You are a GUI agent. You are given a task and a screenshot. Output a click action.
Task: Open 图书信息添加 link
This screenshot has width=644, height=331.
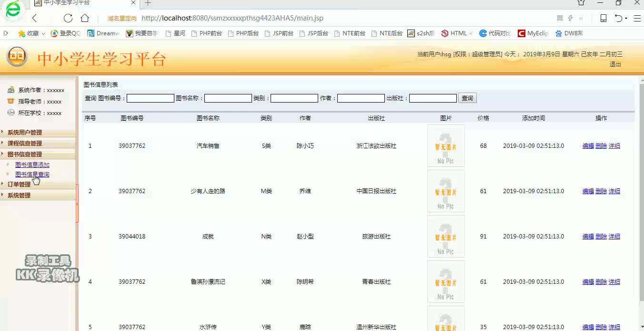pos(32,165)
